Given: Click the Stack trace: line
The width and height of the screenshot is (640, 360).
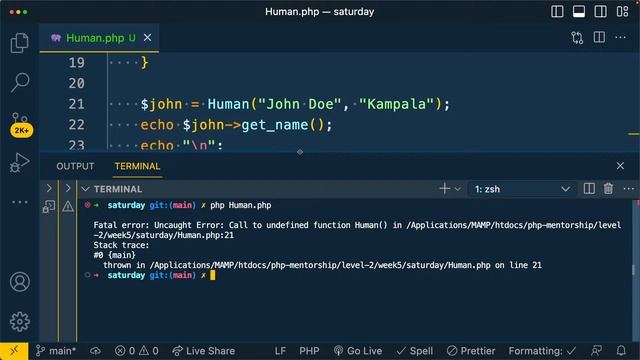Looking at the screenshot, I should point(121,245).
